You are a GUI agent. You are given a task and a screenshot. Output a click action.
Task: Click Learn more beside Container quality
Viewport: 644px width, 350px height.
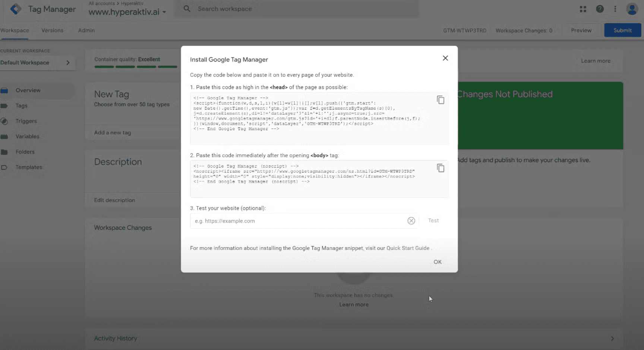[x=596, y=61]
